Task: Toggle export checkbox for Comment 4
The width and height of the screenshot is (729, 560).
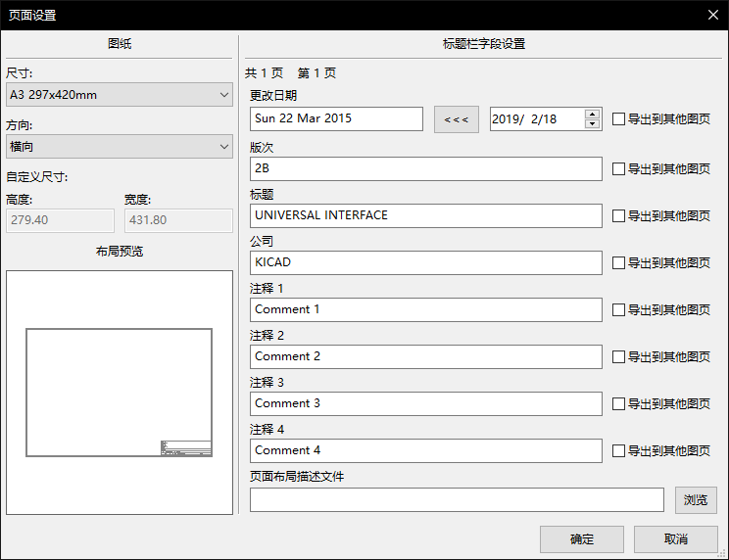Action: coord(618,450)
